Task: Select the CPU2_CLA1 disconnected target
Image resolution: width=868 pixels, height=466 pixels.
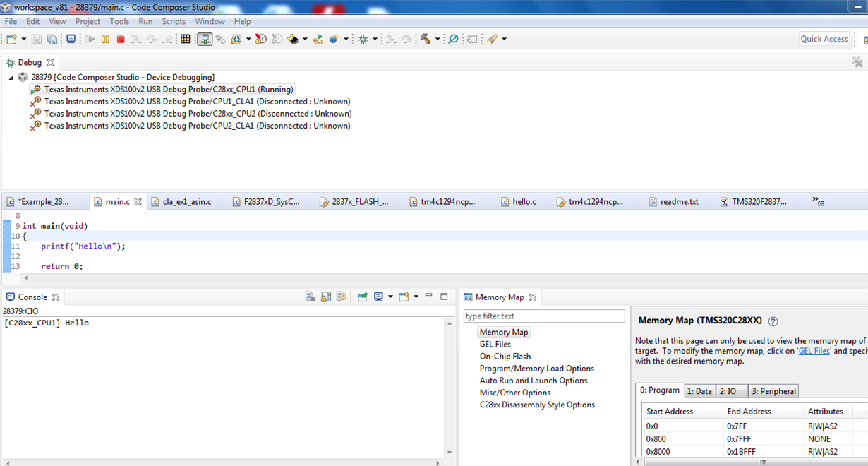Action: click(x=190, y=126)
